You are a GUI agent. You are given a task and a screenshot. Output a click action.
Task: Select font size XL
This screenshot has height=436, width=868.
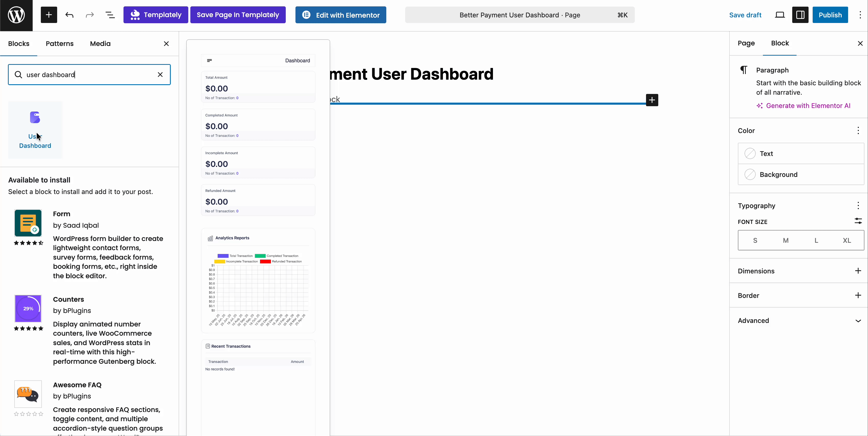pyautogui.click(x=847, y=240)
